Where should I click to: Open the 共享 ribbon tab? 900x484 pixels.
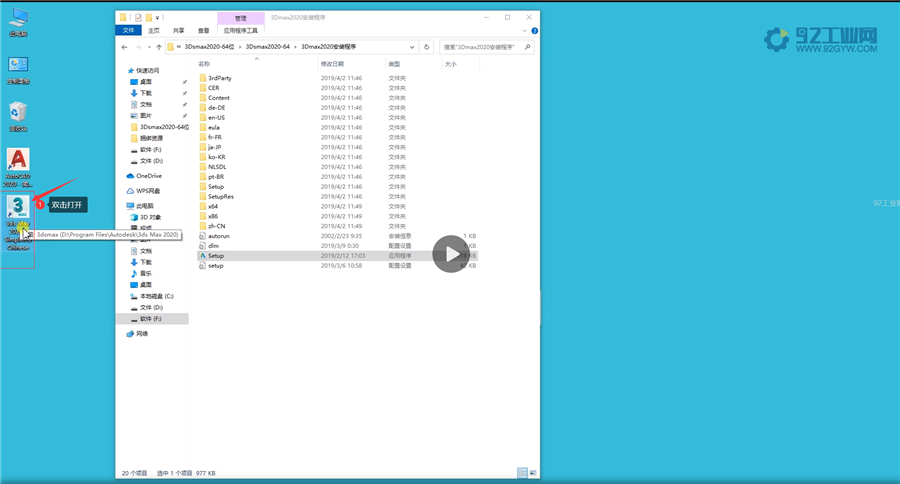tap(179, 30)
